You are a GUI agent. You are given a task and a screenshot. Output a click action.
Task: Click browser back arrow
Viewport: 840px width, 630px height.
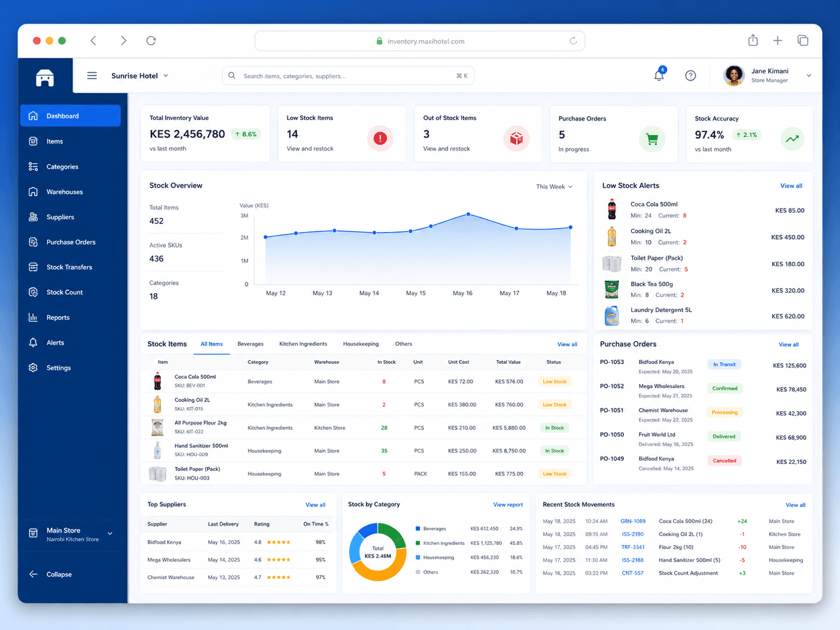(93, 41)
